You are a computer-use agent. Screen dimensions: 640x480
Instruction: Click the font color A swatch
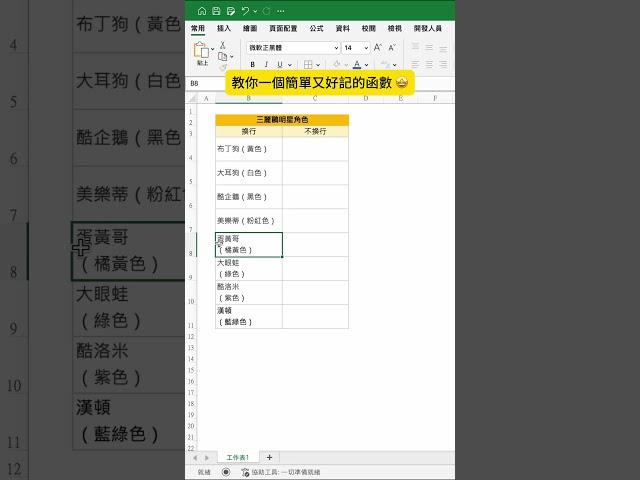pos(357,64)
